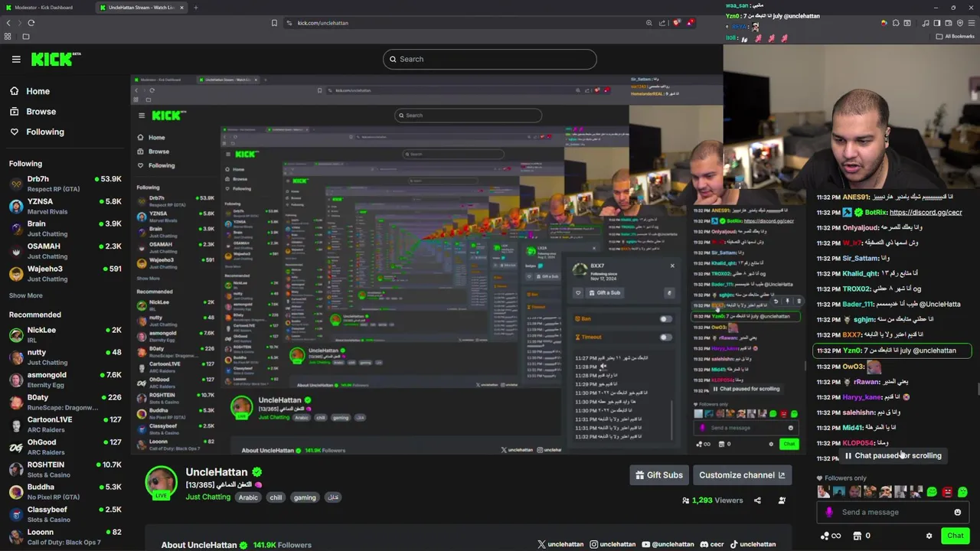Click Brave Shields icon in address bar
This screenshot has height=551, width=980.
[x=676, y=23]
